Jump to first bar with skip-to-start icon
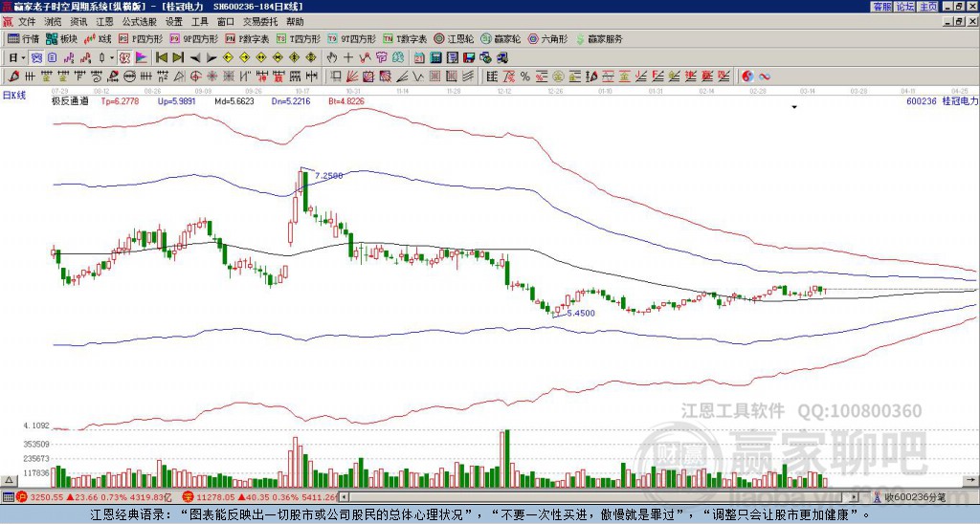Screen dimensions: 980x524 162,58
